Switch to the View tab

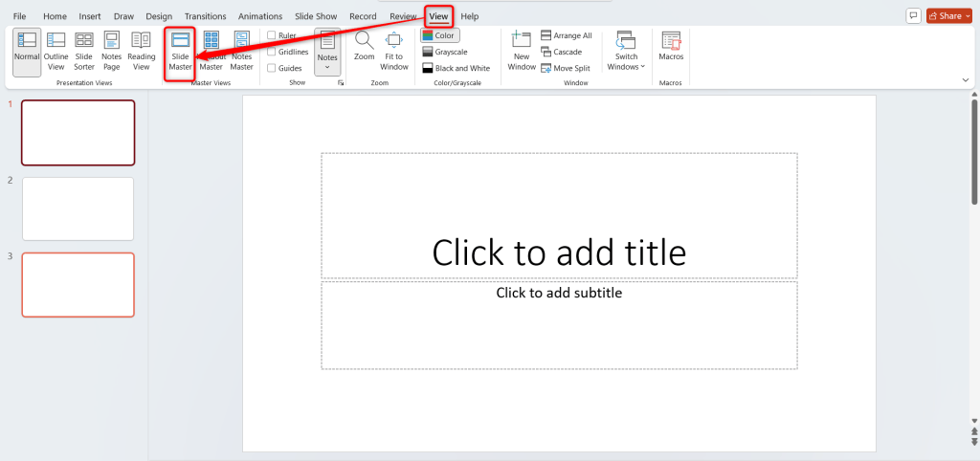pos(438,16)
